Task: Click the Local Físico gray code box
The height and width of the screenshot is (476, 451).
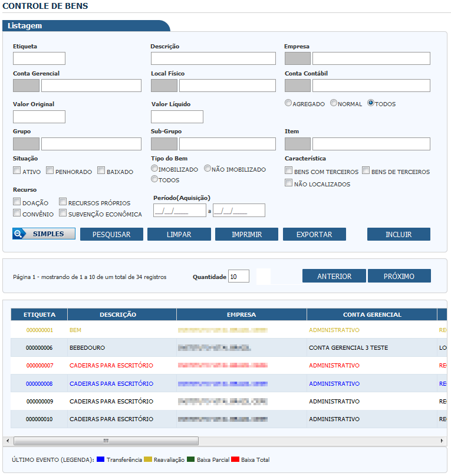Action: pos(164,86)
